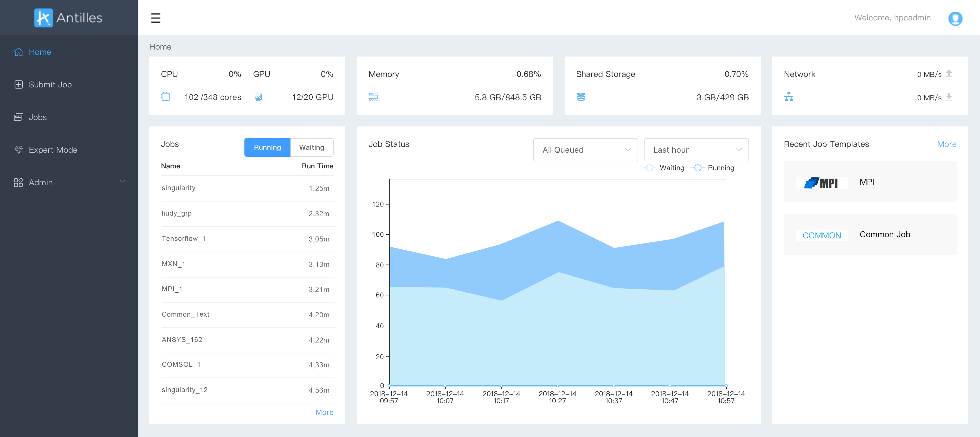The height and width of the screenshot is (437, 980).
Task: Go to Submit Job page
Action: click(50, 84)
